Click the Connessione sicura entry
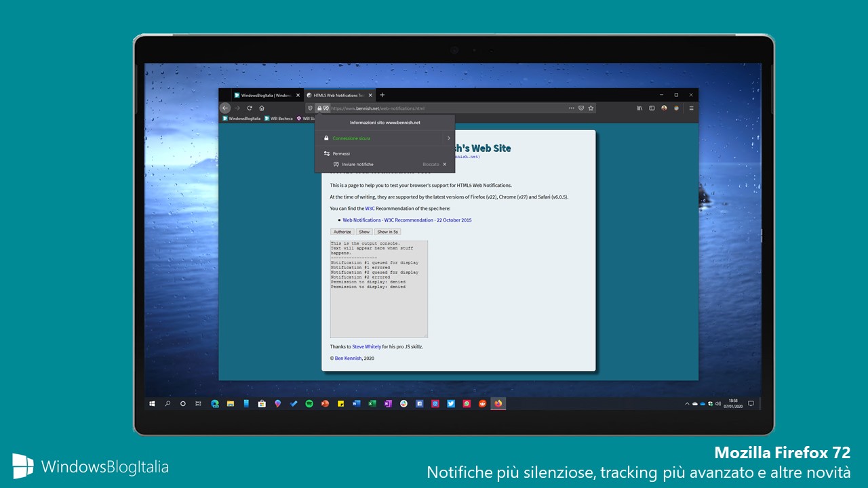868x488 pixels. [351, 138]
